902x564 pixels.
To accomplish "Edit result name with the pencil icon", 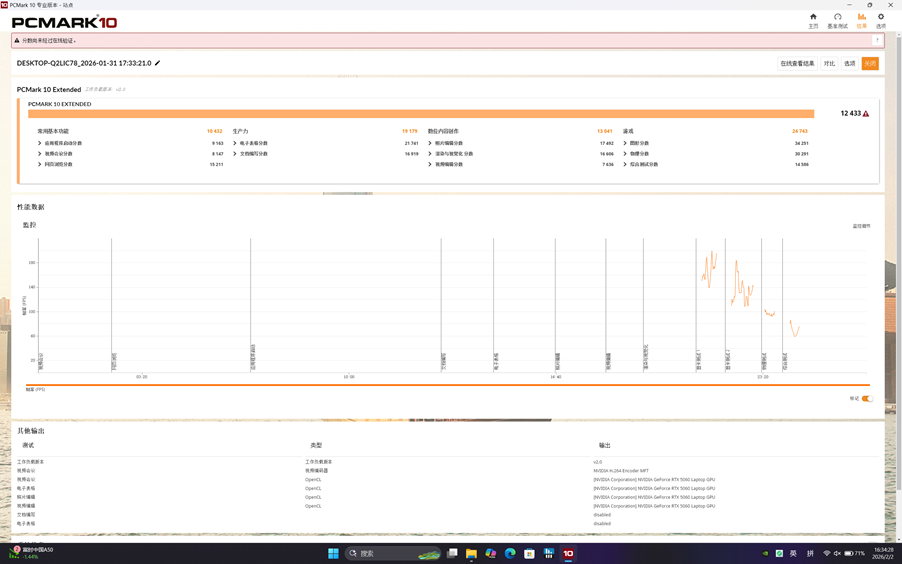I will [158, 63].
